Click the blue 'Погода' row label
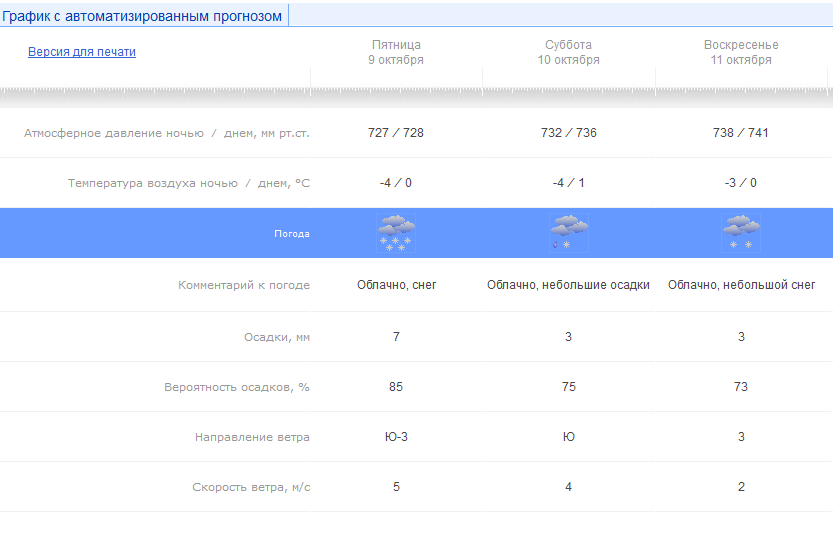The image size is (833, 547). point(292,234)
